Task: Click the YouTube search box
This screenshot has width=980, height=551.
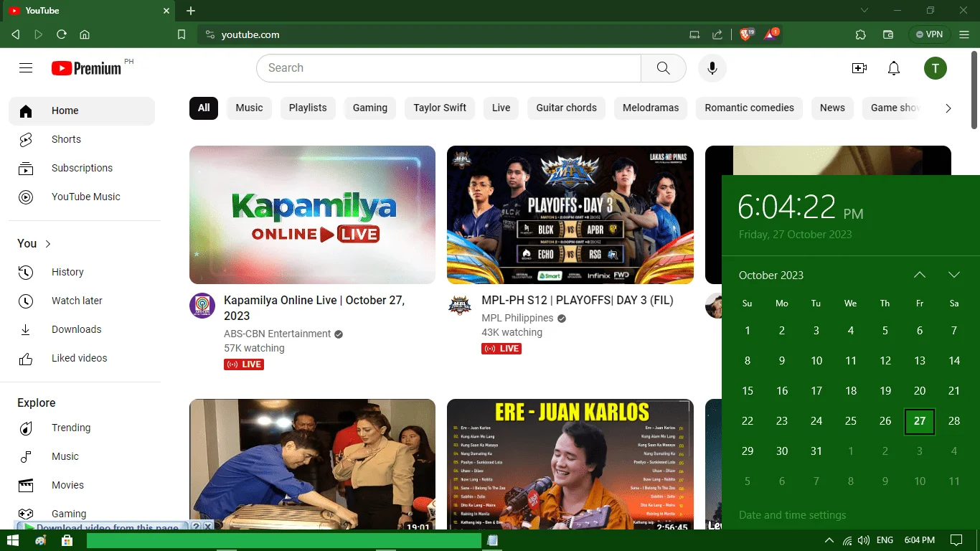Action: (x=448, y=68)
